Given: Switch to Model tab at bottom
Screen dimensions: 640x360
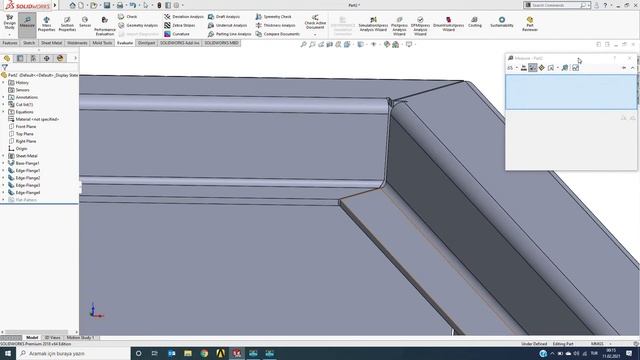Looking at the screenshot, I should pos(32,338).
